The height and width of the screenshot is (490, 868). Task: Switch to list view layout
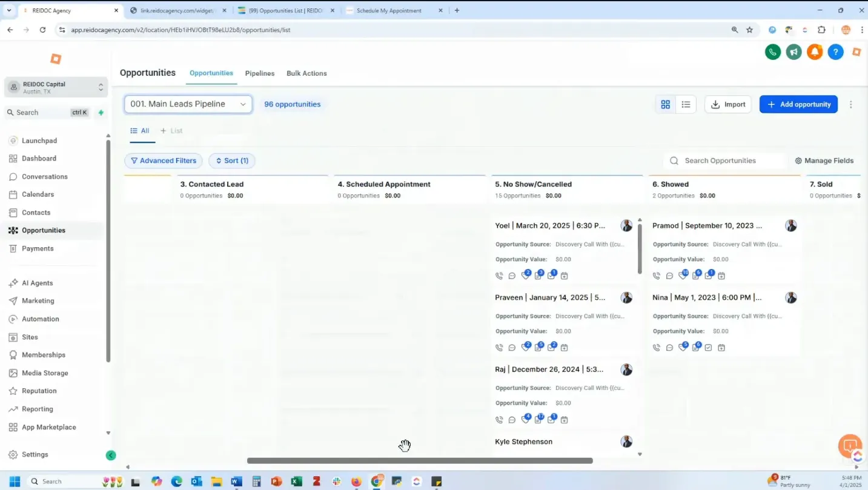tap(686, 104)
